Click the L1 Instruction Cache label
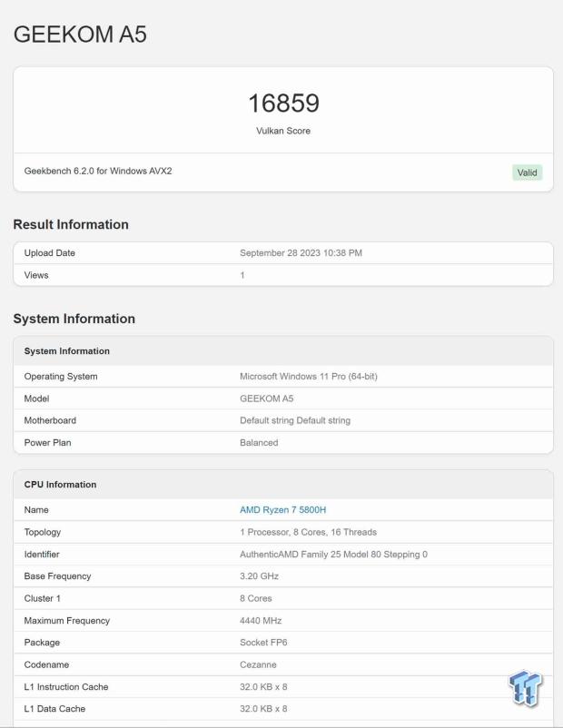Screen dimensions: 563x728 click(x=66, y=687)
